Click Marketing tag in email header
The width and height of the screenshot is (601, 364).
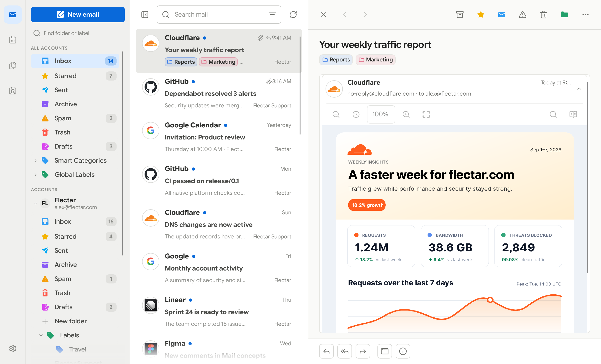[375, 60]
